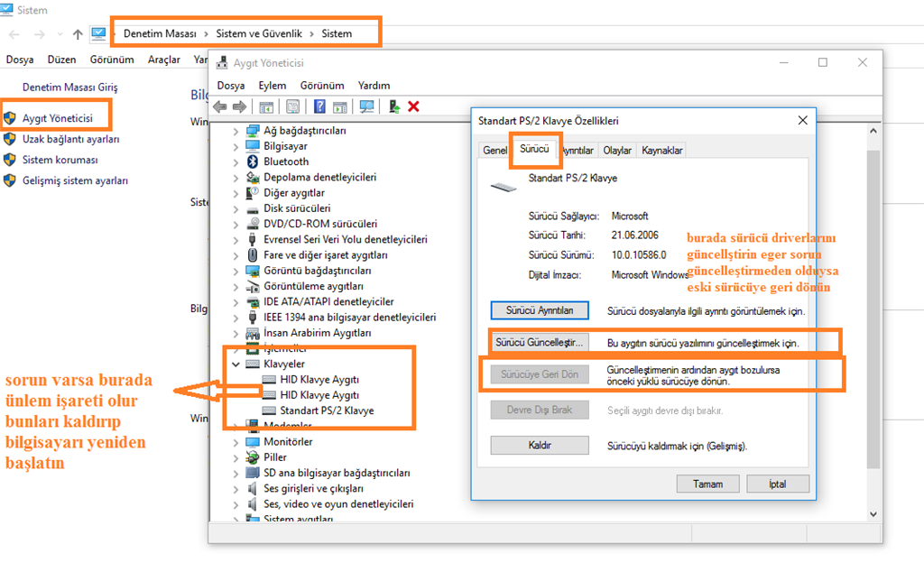The width and height of the screenshot is (924, 581).
Task: Open the Yardım menu in Aygıt Yöneticisi
Action: tap(374, 86)
